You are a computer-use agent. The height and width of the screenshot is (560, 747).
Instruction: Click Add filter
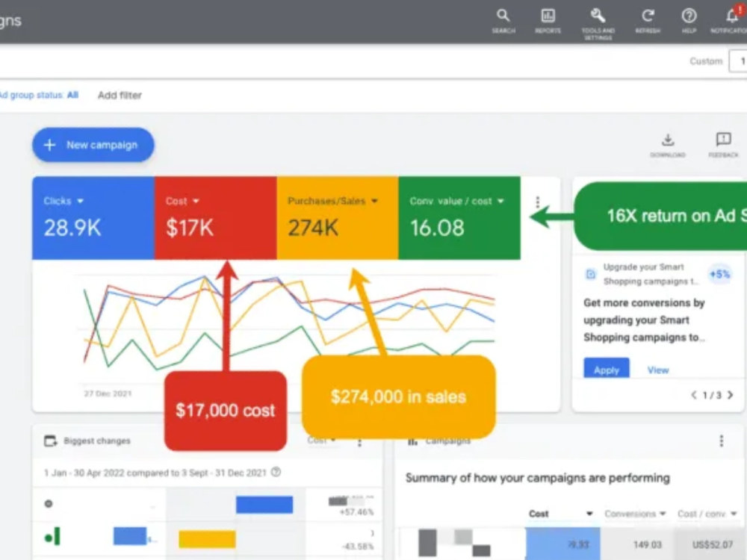[120, 96]
